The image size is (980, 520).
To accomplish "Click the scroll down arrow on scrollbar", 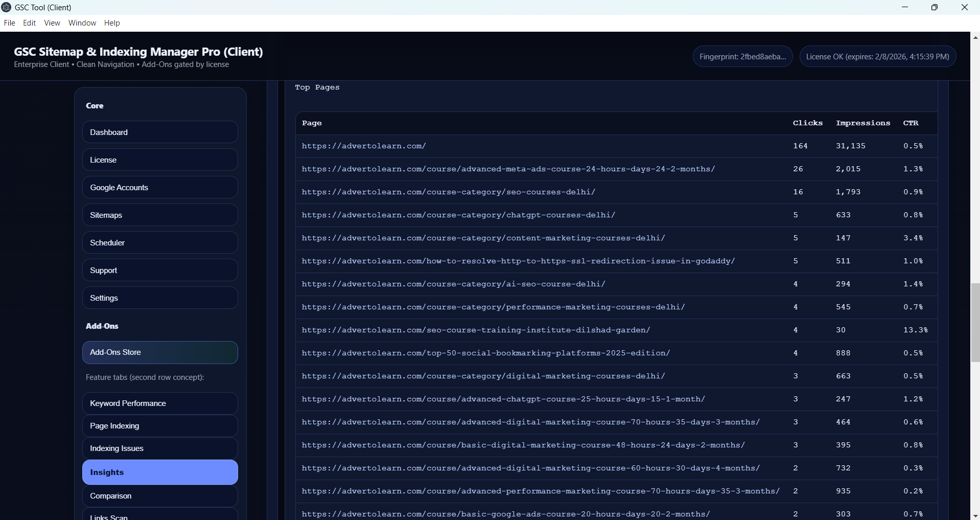I will click(x=975, y=515).
